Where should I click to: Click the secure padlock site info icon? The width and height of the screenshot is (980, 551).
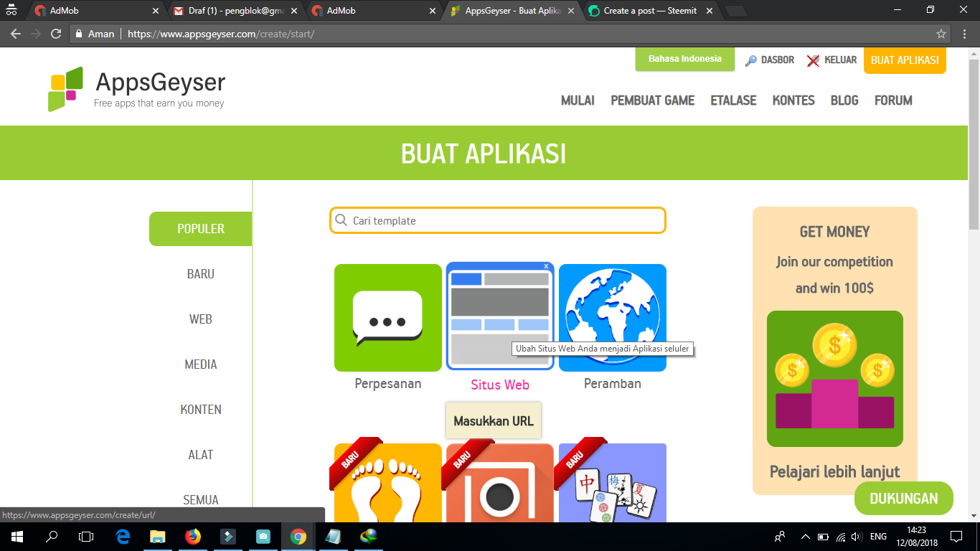coord(79,34)
